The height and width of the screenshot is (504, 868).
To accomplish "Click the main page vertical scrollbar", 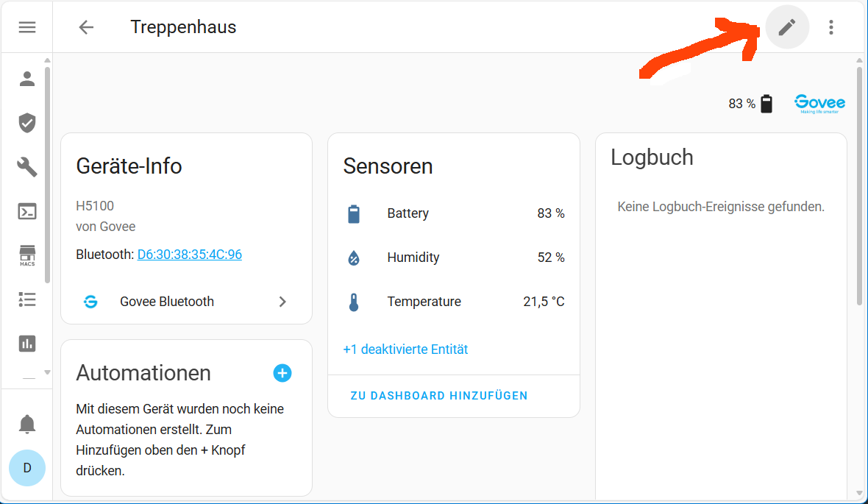I will pyautogui.click(x=859, y=184).
